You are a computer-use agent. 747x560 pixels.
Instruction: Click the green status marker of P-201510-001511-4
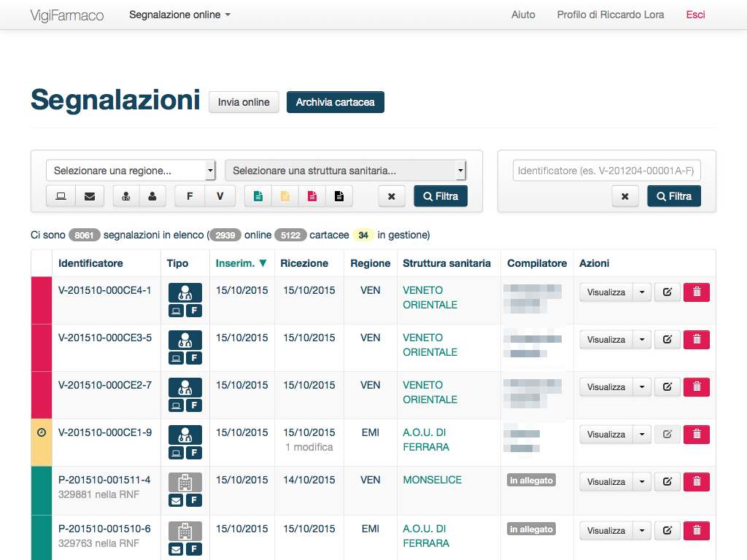[x=42, y=491]
